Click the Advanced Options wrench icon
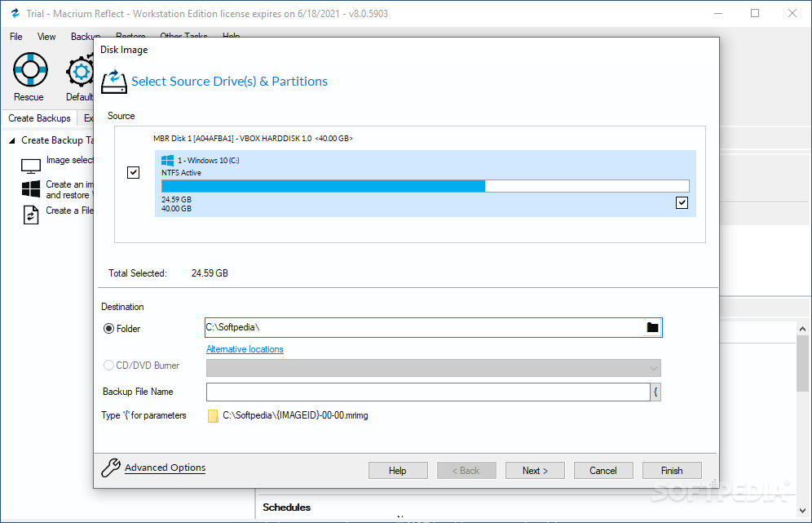The width and height of the screenshot is (812, 523). (110, 468)
